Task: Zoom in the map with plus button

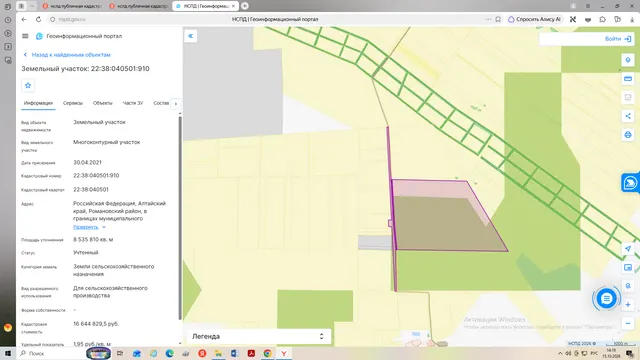Action: [x=628, y=304]
